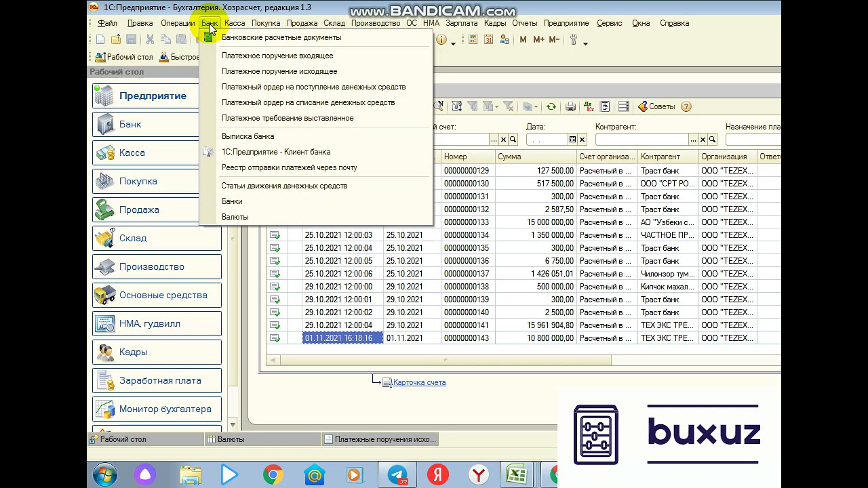Viewport: 868px width, 488px height.
Task: Open the calculator toolbar icon
Action: tap(473, 40)
